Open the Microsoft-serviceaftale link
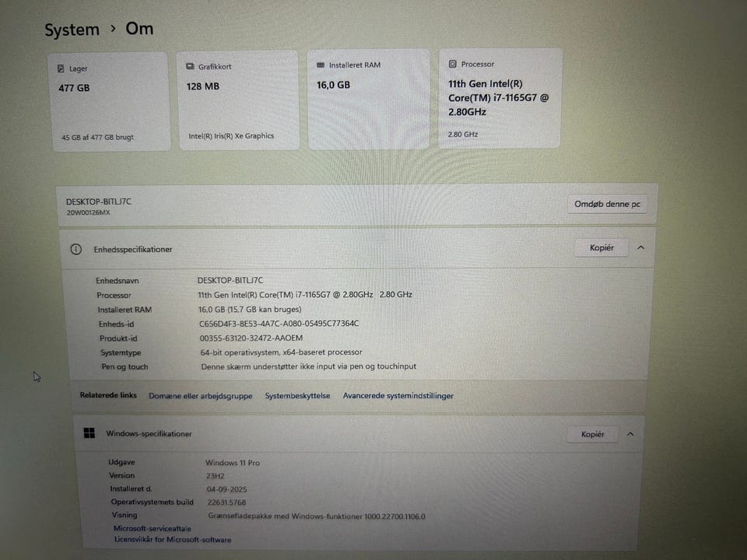Image resolution: width=747 pixels, height=560 pixels. [152, 528]
